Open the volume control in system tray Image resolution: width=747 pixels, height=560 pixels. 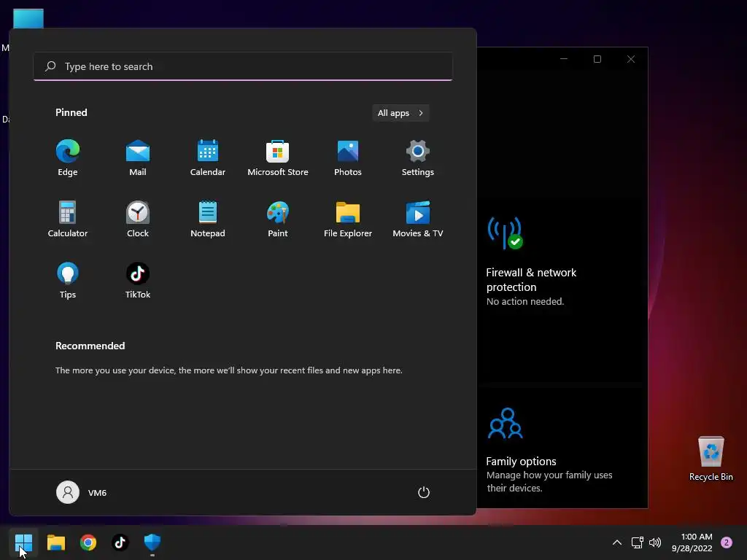tap(655, 542)
